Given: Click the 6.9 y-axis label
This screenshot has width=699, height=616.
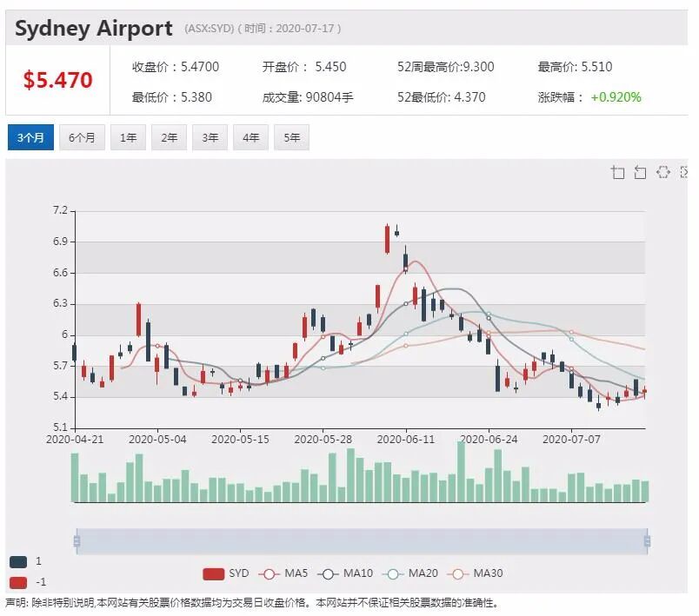Looking at the screenshot, I should 60,242.
